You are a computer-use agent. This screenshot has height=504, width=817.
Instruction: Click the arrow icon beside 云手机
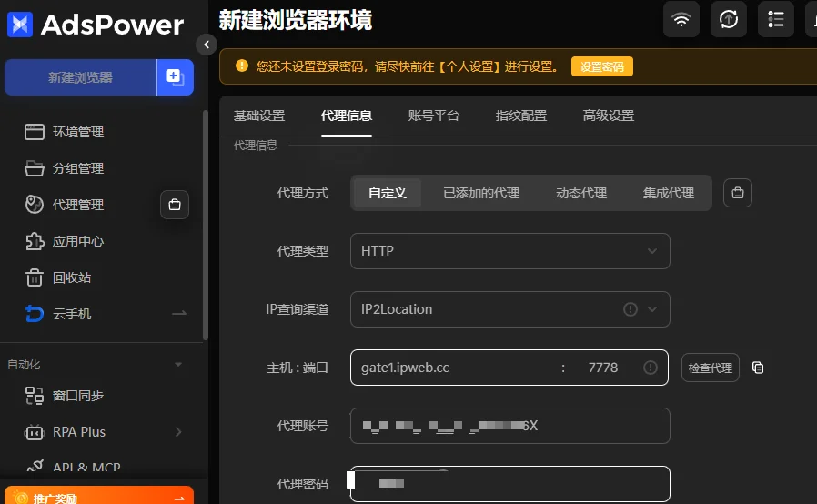178,313
